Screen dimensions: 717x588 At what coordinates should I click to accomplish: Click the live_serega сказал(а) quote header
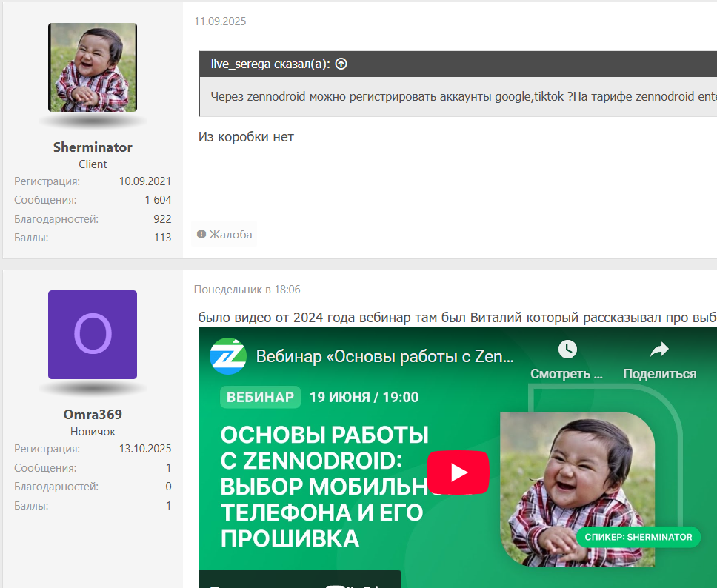(x=270, y=64)
